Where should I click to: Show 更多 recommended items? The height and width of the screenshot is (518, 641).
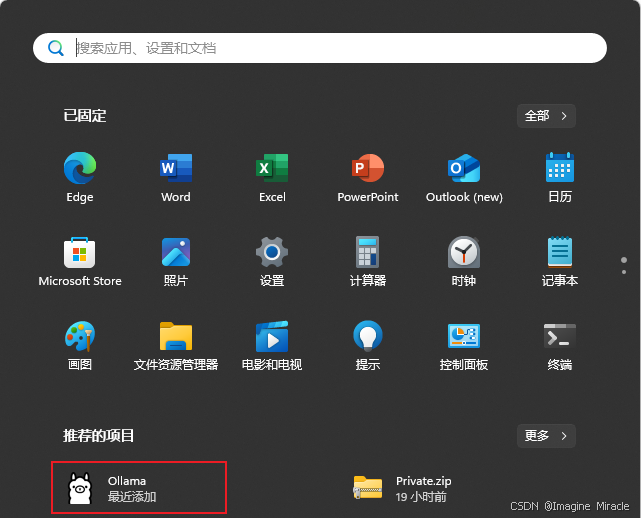point(546,436)
